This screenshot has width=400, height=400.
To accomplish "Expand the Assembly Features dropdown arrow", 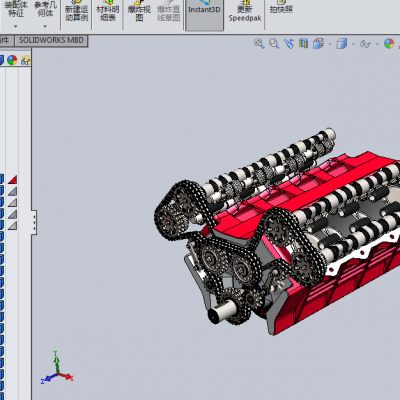I will [15, 26].
